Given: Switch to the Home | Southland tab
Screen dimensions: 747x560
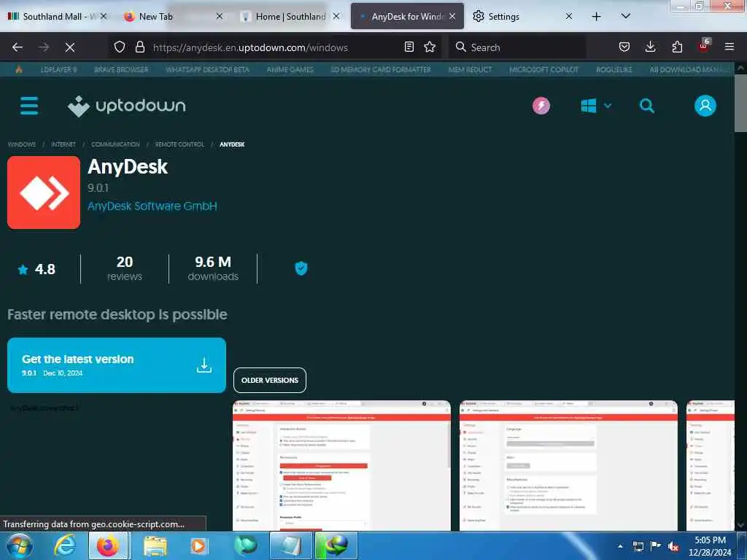Looking at the screenshot, I should (x=290, y=17).
